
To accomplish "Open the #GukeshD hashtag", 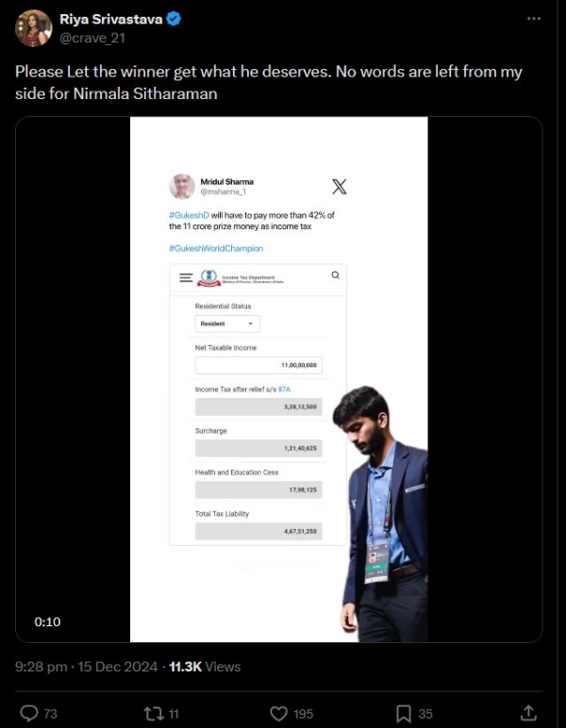I will [x=189, y=215].
